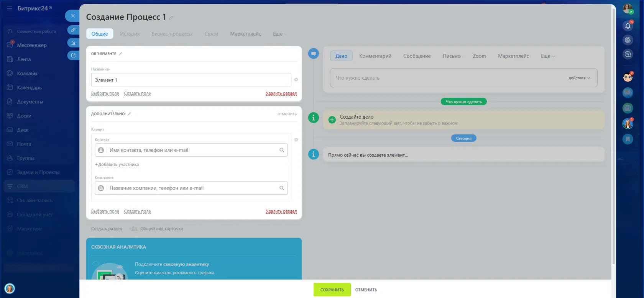
Task: Expand the Еще dropdown in the timeline tabs
Action: coord(548,56)
